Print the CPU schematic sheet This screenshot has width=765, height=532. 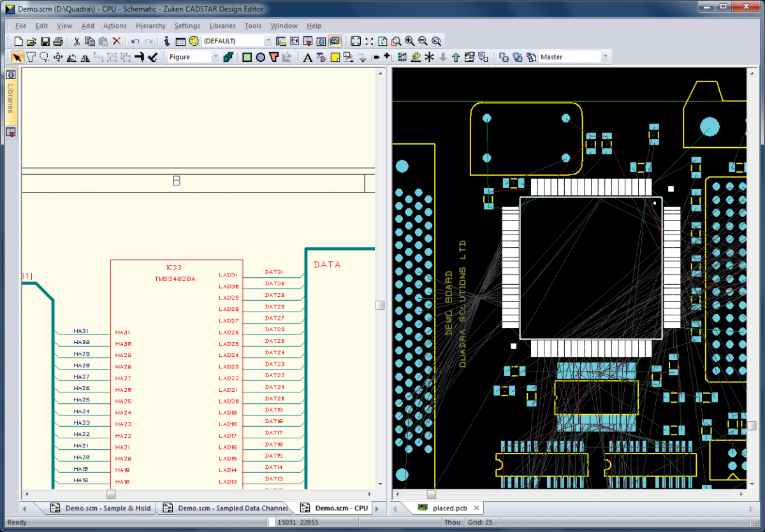tap(57, 41)
